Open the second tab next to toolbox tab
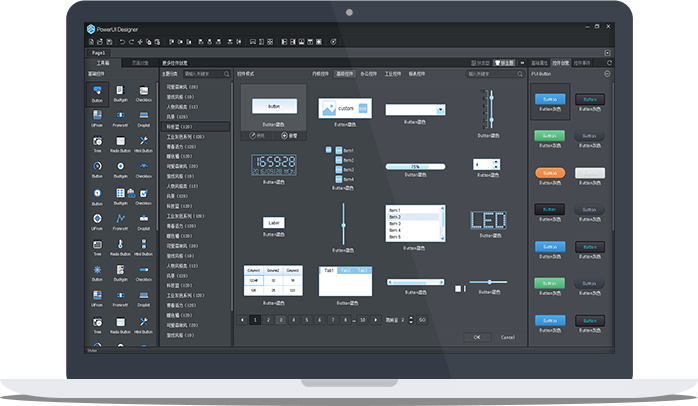This screenshot has height=406, width=698. pos(140,63)
